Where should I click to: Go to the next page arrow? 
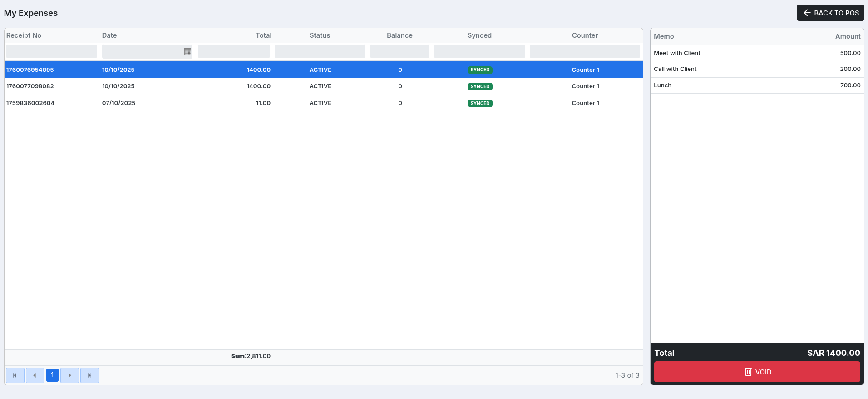point(69,375)
